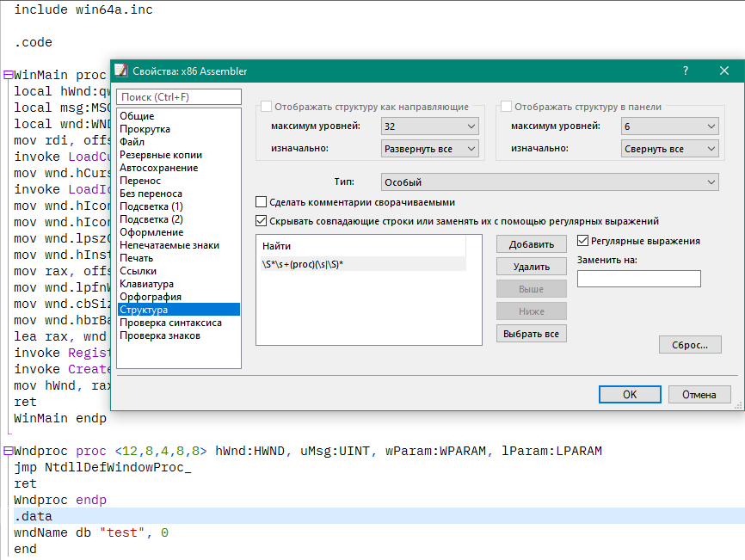
Task: Click the help question mark in title bar
Action: tap(685, 71)
